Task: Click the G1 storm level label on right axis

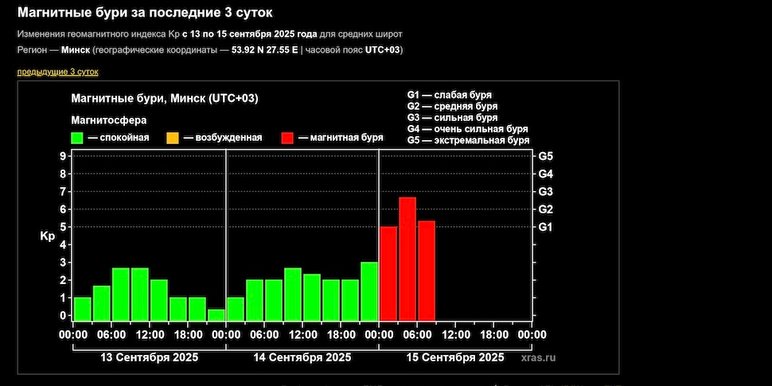Action: tap(546, 227)
